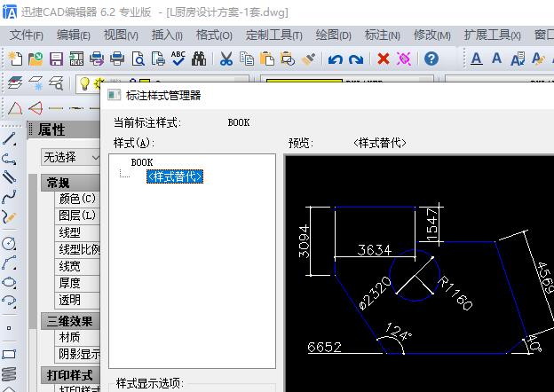
Task: Click the 颜色(C) property row
Action: click(x=77, y=199)
